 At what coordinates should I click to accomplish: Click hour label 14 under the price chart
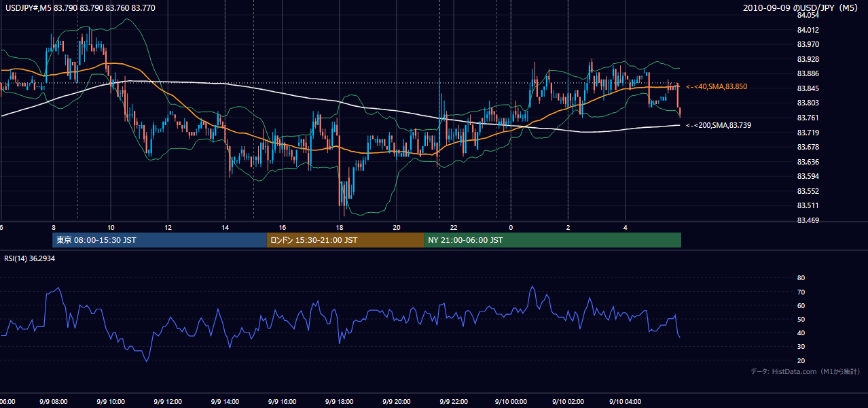tap(225, 228)
